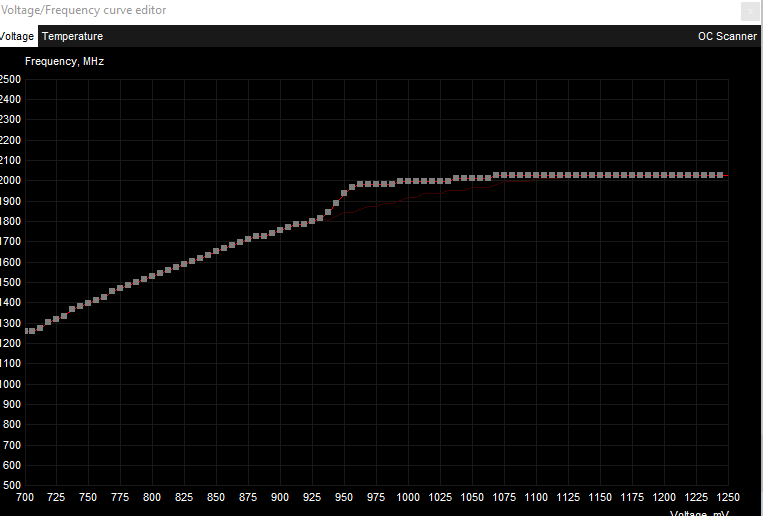Select the curve point at 1100 mV

tap(536, 175)
